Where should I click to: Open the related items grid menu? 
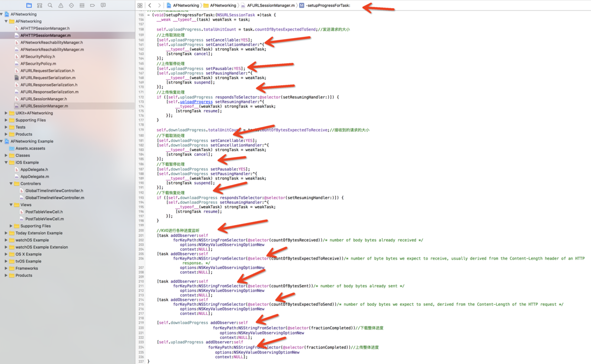pos(140,5)
